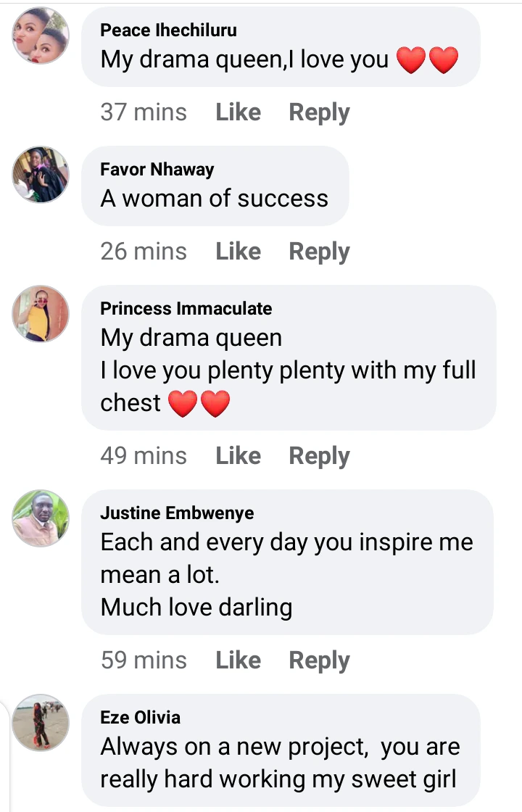Screen dimensions: 522x812
Task: Open Justine Embwenye's profile picture
Action: (41, 518)
